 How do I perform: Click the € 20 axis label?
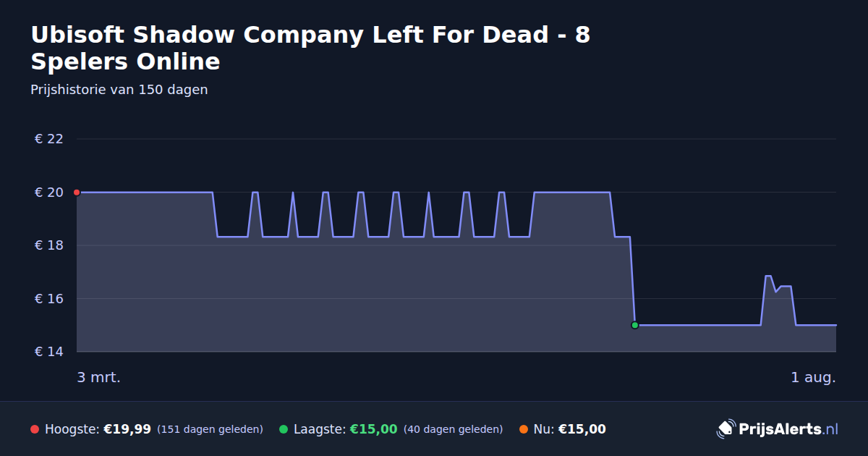(49, 193)
